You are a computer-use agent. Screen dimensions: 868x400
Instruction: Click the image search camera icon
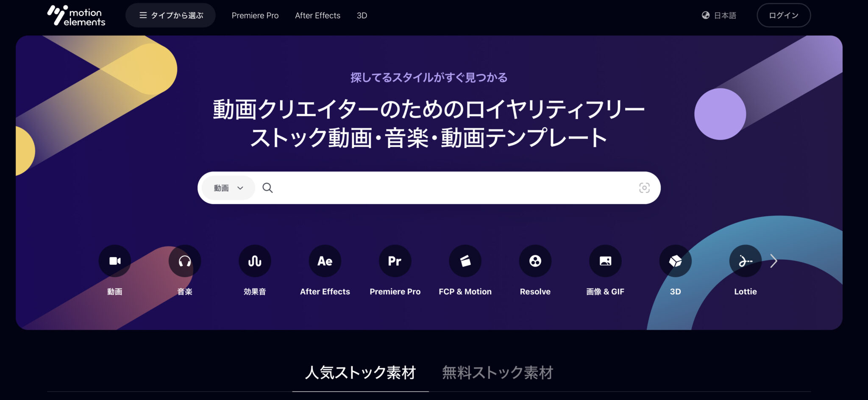(644, 188)
